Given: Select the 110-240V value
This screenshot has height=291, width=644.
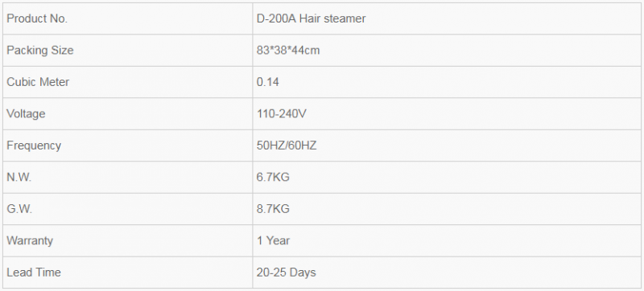Looking at the screenshot, I should coord(281,114).
